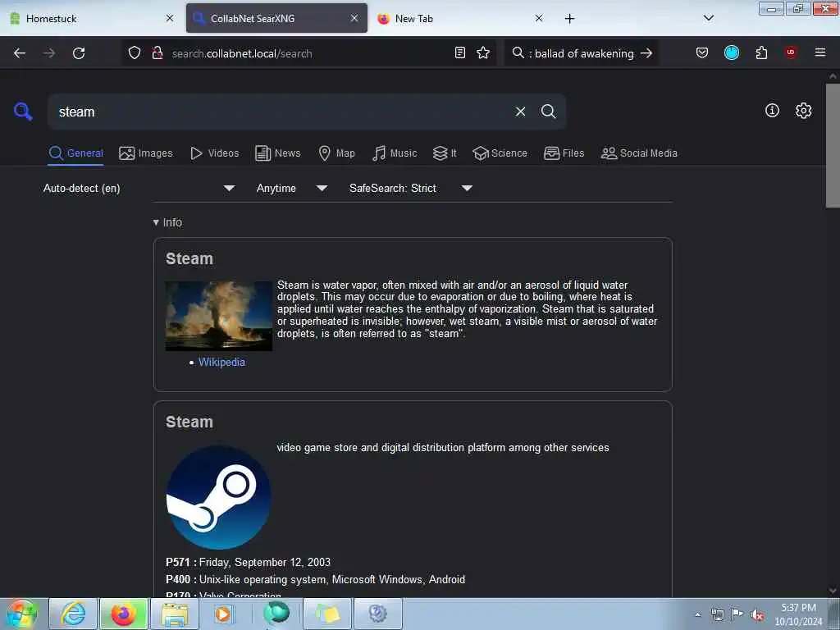Image resolution: width=840 pixels, height=630 pixels.
Task: Click the SearXNG magnifier logo
Action: point(23,112)
